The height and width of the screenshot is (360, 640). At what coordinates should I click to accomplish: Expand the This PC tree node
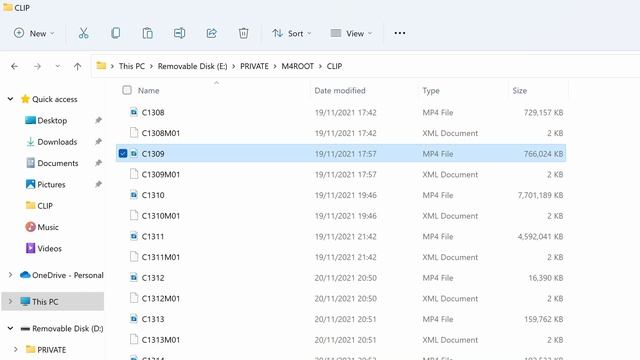(11, 302)
